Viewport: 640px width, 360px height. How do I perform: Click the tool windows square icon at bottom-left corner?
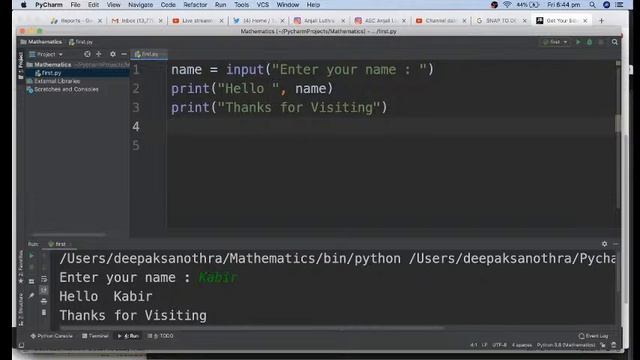click(x=21, y=345)
